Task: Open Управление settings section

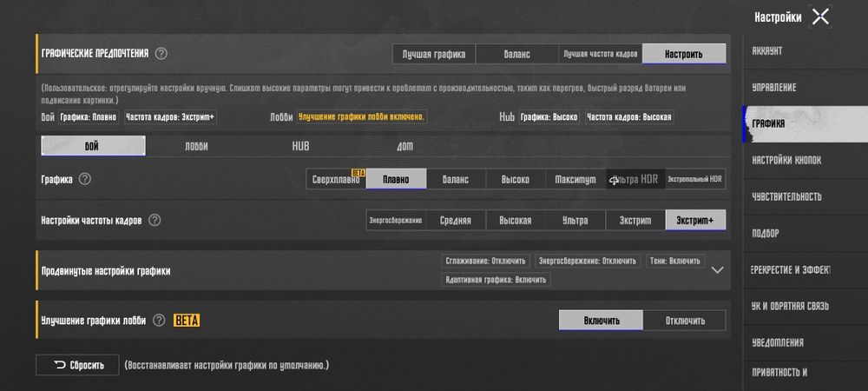Action: coord(806,88)
